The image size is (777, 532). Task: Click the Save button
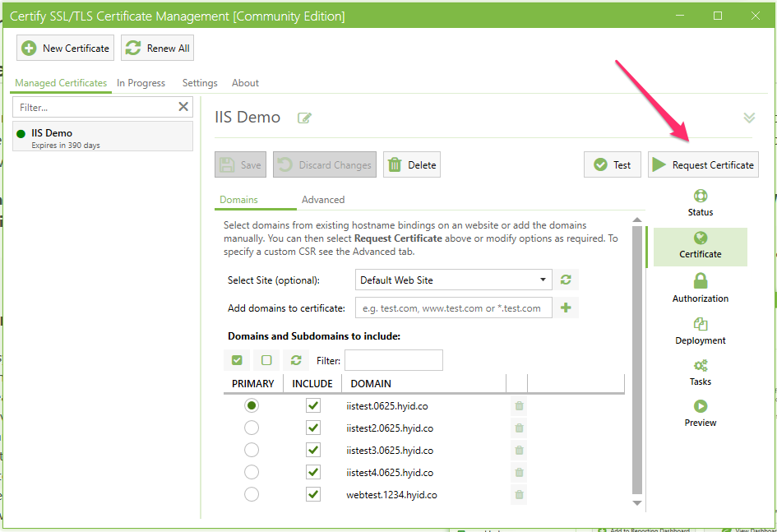[x=240, y=164]
